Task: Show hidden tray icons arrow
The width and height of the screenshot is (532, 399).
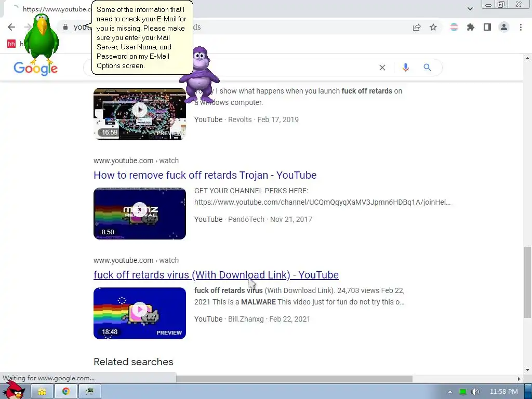Action: pos(450,392)
